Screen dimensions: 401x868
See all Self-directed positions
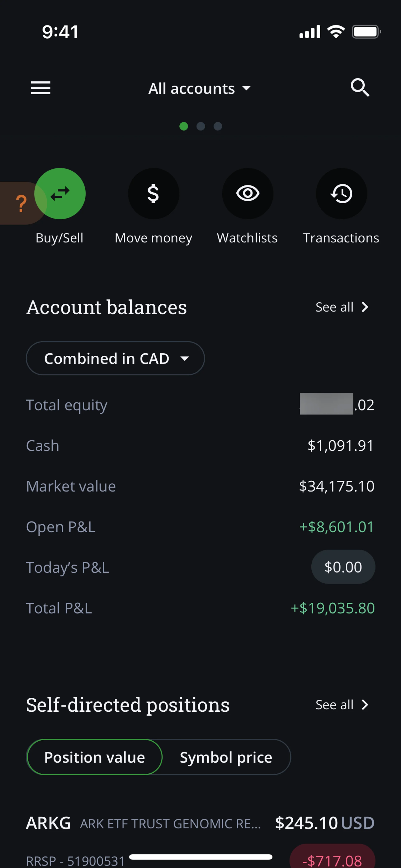point(342,705)
